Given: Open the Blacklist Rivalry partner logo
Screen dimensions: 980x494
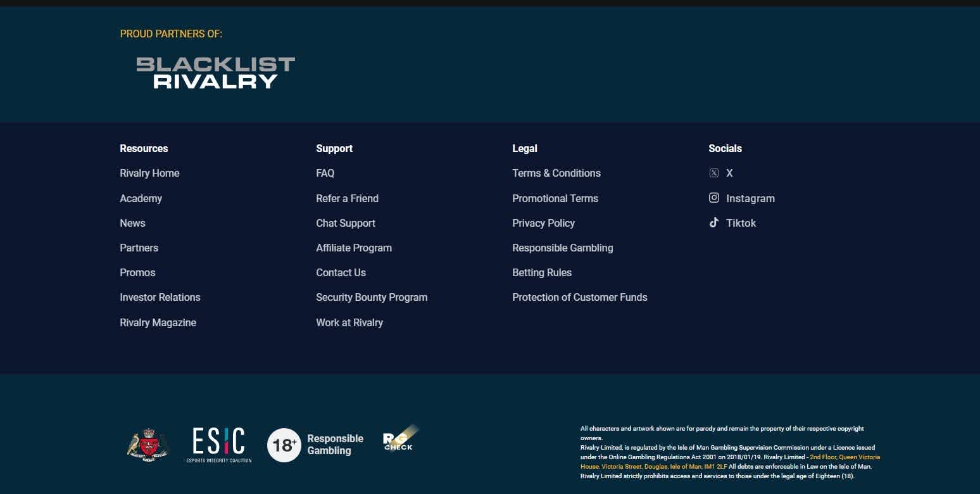Looking at the screenshot, I should pos(216,72).
